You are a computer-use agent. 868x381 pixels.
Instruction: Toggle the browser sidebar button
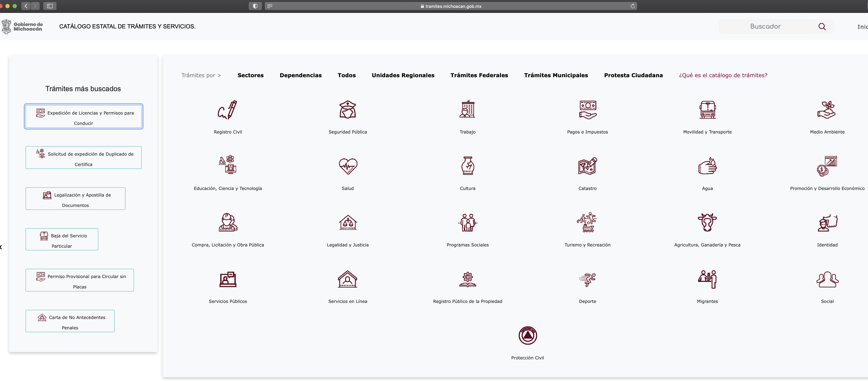click(50, 6)
